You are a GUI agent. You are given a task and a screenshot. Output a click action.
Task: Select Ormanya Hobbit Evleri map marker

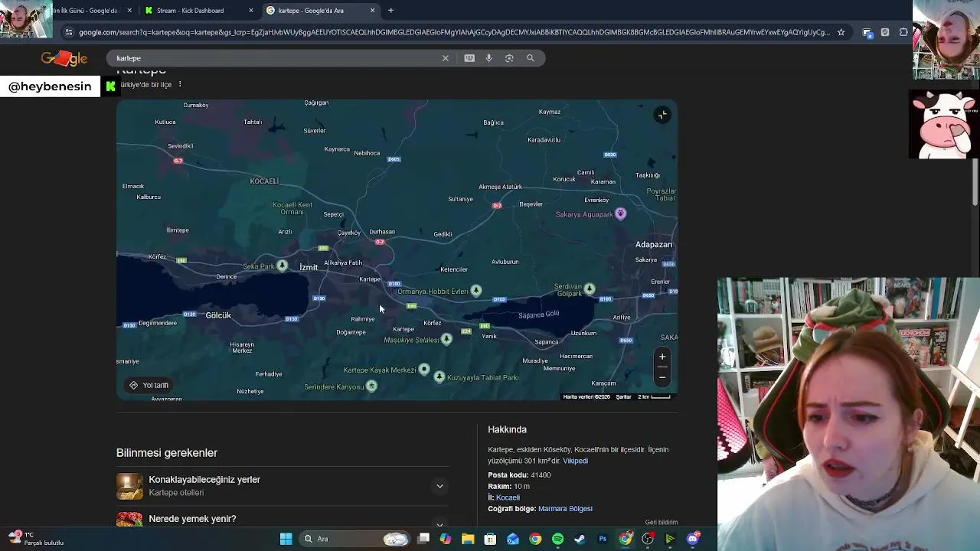click(476, 291)
